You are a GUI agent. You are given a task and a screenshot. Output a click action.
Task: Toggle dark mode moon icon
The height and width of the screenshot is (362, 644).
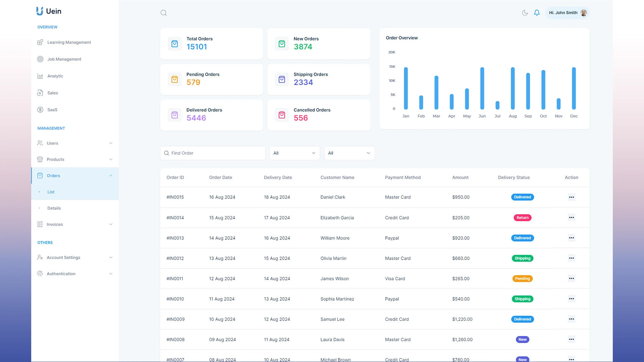[x=525, y=13]
